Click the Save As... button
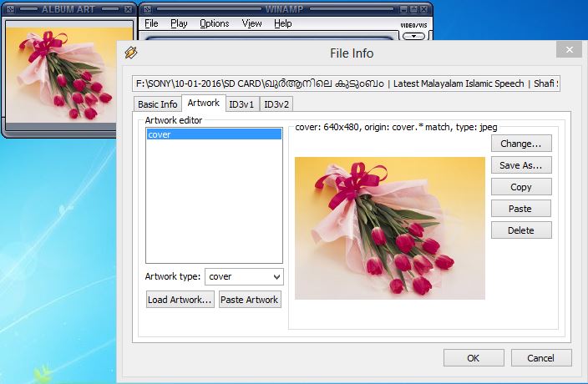 pyautogui.click(x=521, y=165)
